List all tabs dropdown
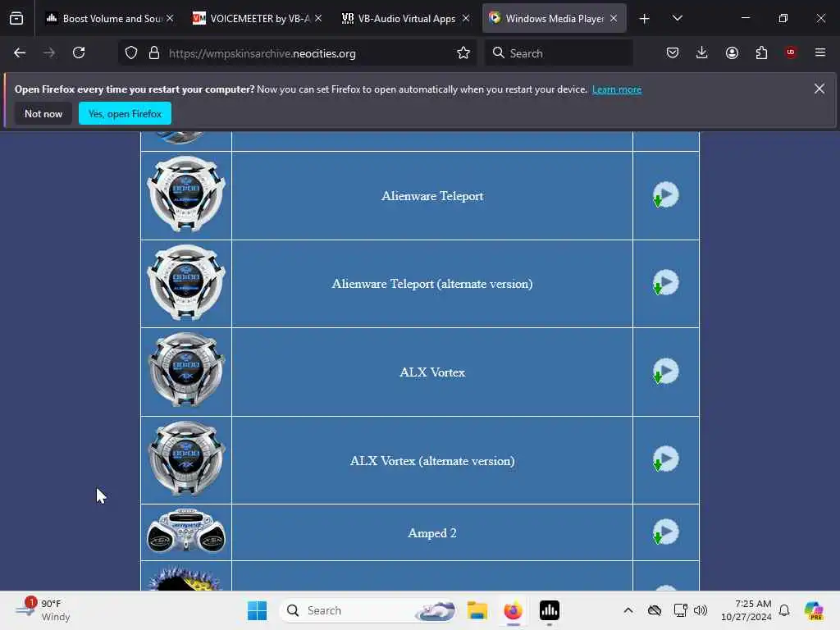The width and height of the screenshot is (840, 630). [677, 18]
